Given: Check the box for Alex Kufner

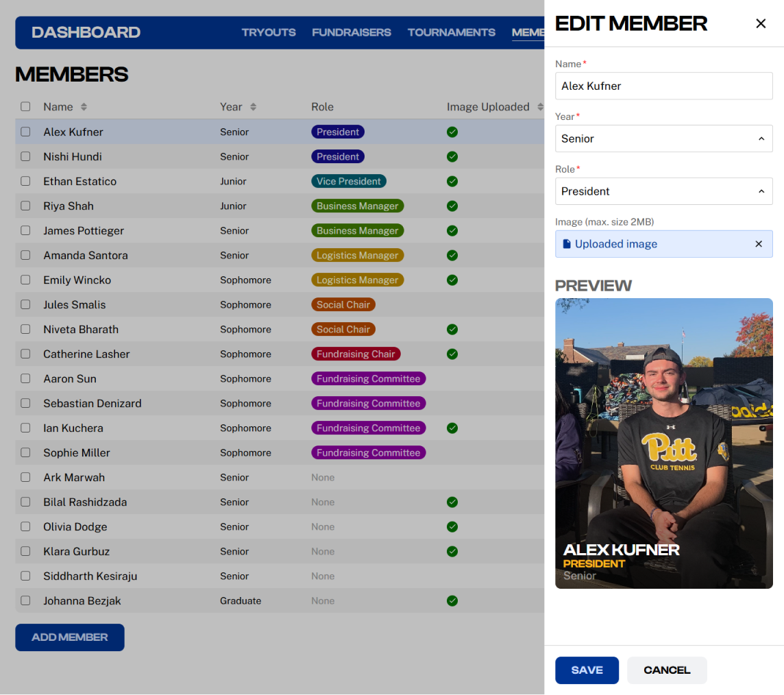Looking at the screenshot, I should pos(25,132).
